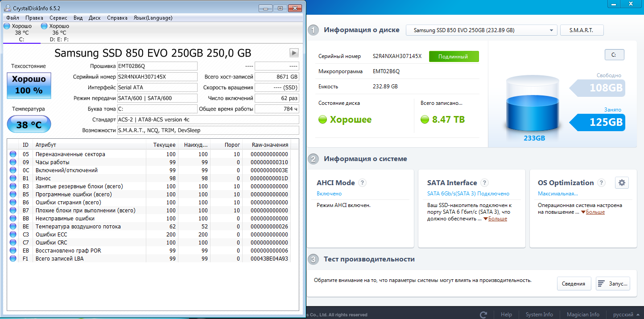Click the status orb for attribute 05
The width and height of the screenshot is (644, 319).
point(13,154)
